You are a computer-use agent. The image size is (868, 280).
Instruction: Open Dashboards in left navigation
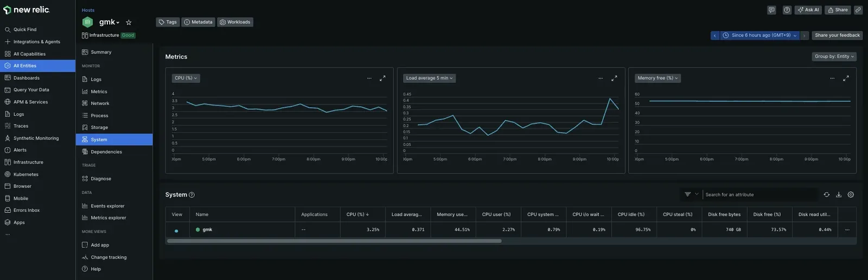[x=27, y=78]
